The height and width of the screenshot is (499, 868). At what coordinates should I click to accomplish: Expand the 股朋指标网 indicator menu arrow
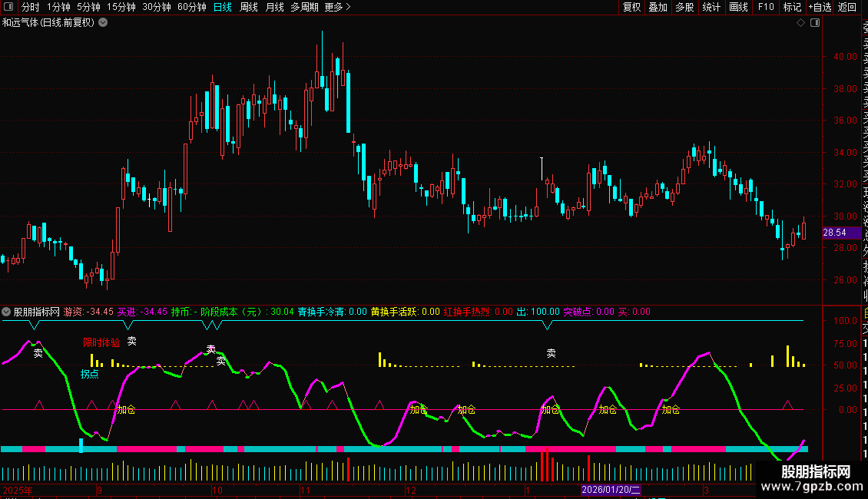pos(7,312)
